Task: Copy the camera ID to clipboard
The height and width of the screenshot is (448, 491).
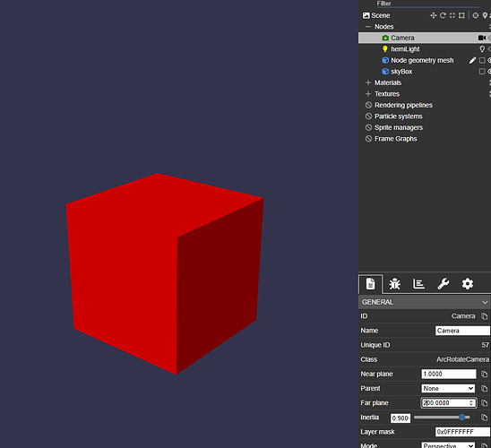Action: tap(485, 316)
